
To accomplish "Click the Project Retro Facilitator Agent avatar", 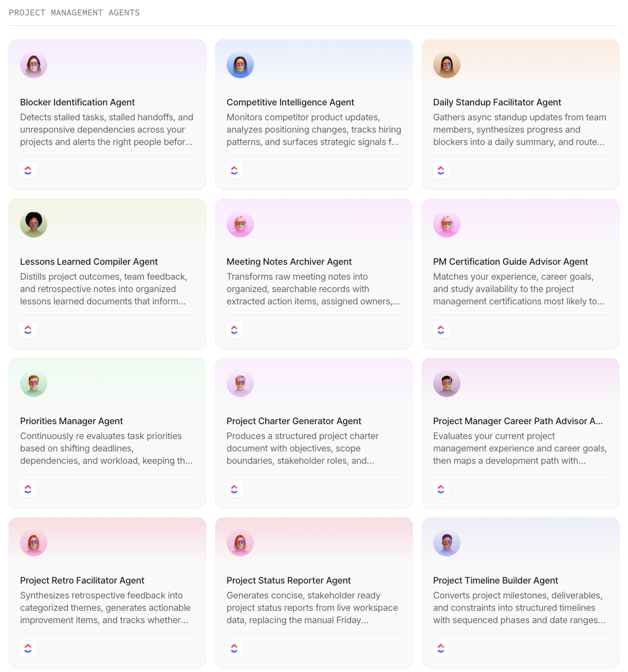I will (x=33, y=542).
